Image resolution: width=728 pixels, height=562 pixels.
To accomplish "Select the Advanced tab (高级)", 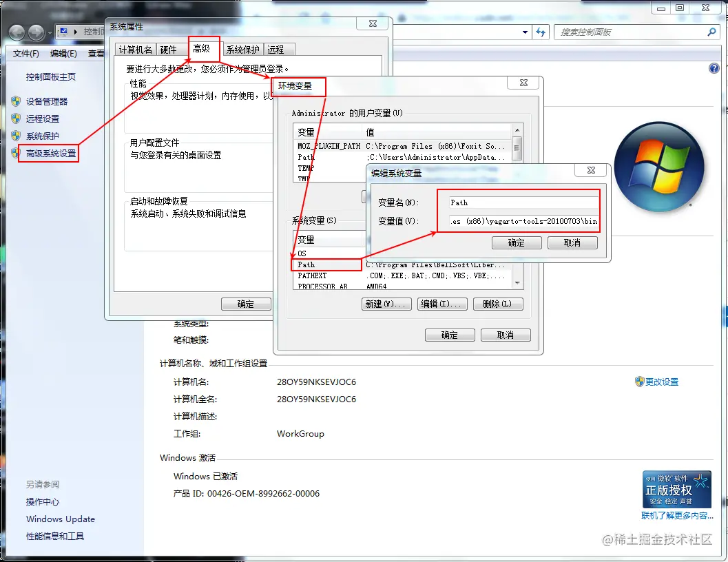I will [202, 48].
